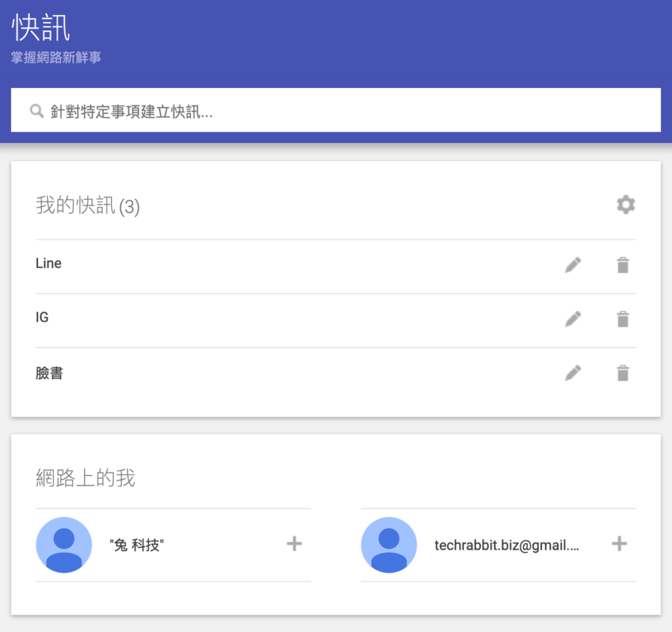Click the 快訊 page title
The width and height of the screenshot is (672, 632).
click(41, 28)
